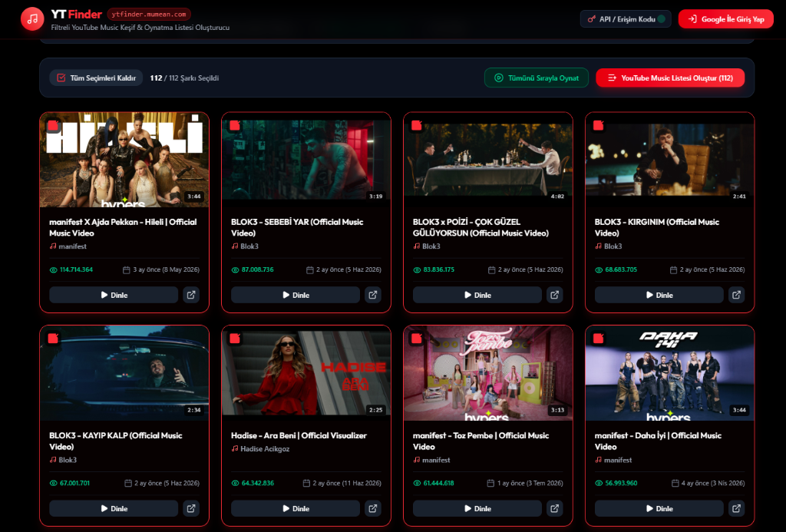
Task: Play Hileli with its Dinle button
Action: pos(114,295)
